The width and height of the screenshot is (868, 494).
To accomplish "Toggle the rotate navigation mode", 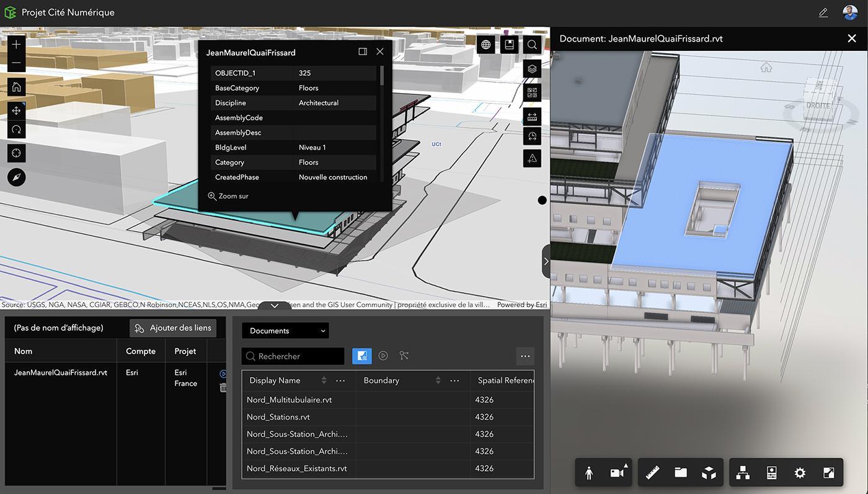I will (17, 130).
